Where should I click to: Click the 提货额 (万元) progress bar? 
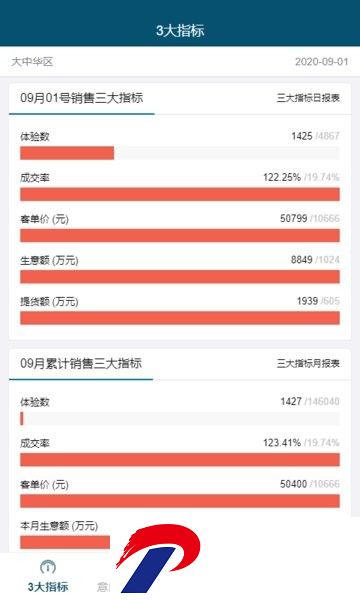tap(180, 318)
